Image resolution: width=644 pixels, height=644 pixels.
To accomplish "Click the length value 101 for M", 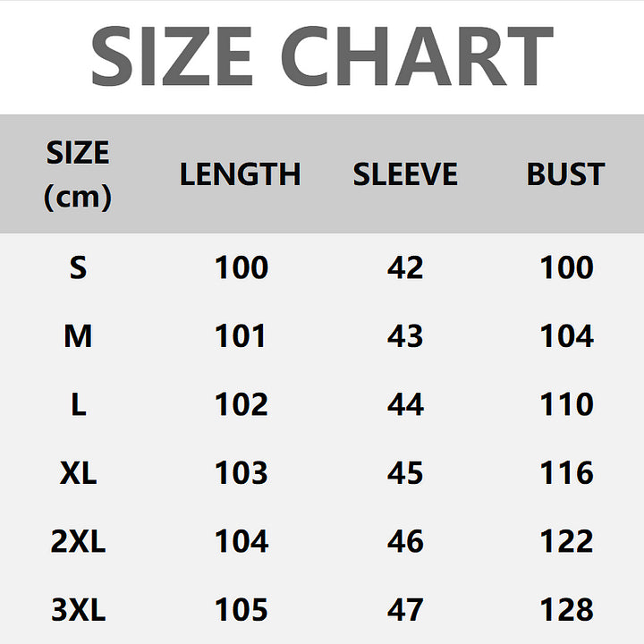I will pyautogui.click(x=241, y=336).
